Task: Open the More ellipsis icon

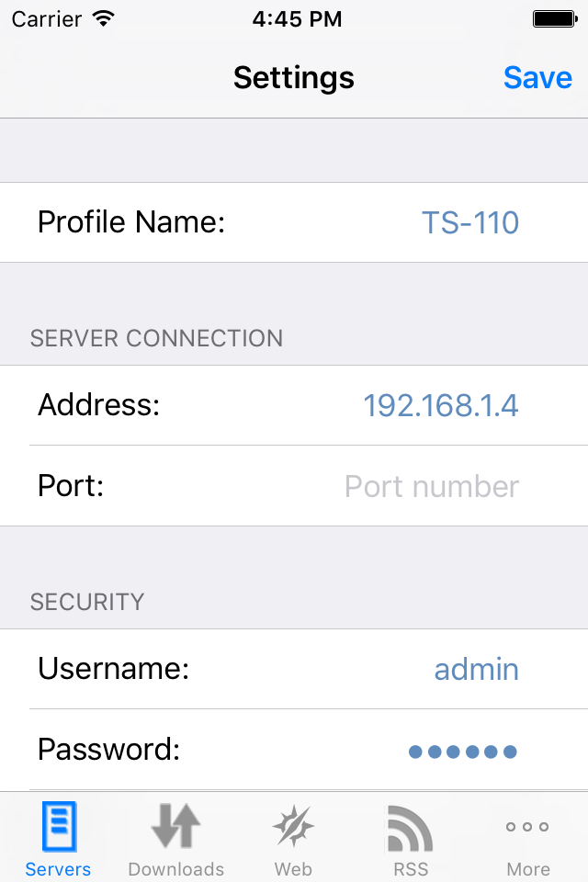Action: 527,827
